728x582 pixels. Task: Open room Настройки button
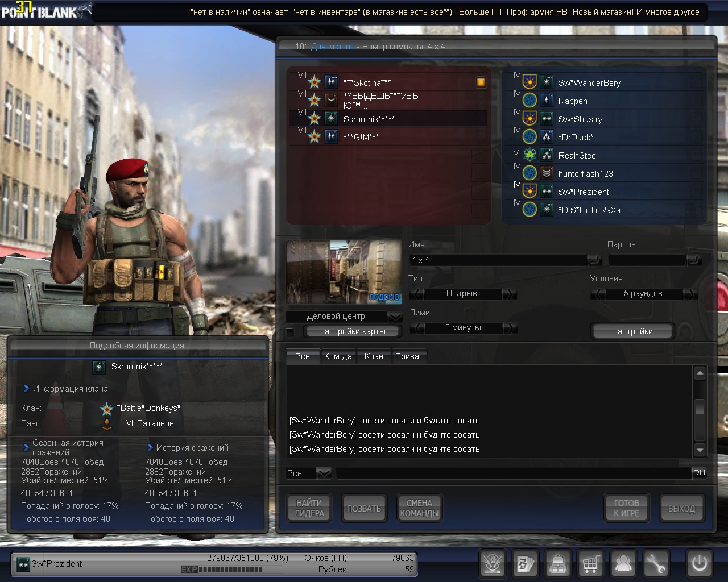[632, 331]
